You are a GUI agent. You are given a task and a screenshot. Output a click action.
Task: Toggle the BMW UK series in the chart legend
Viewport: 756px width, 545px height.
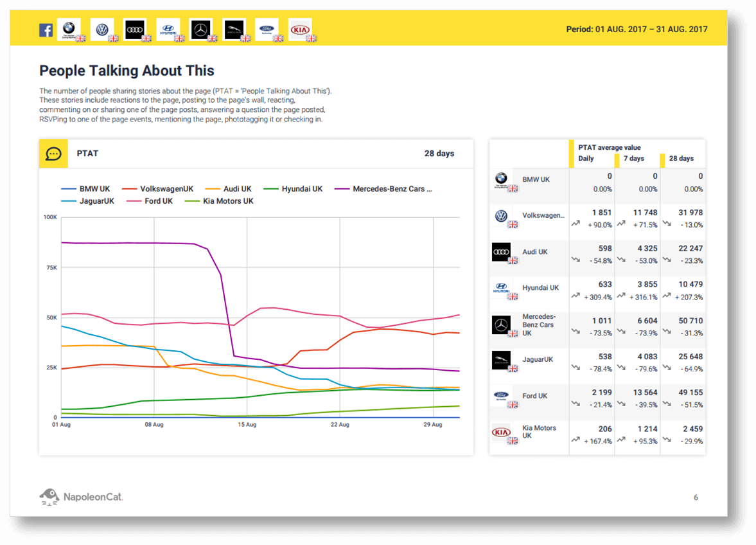(x=94, y=188)
